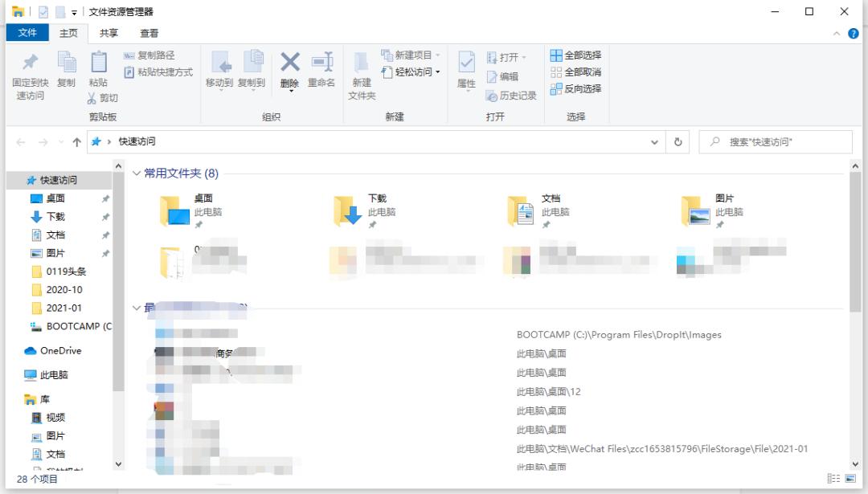Screen dimensions: 868x494
Task: Select the 剪切 (Cut) icon
Action: [x=104, y=98]
